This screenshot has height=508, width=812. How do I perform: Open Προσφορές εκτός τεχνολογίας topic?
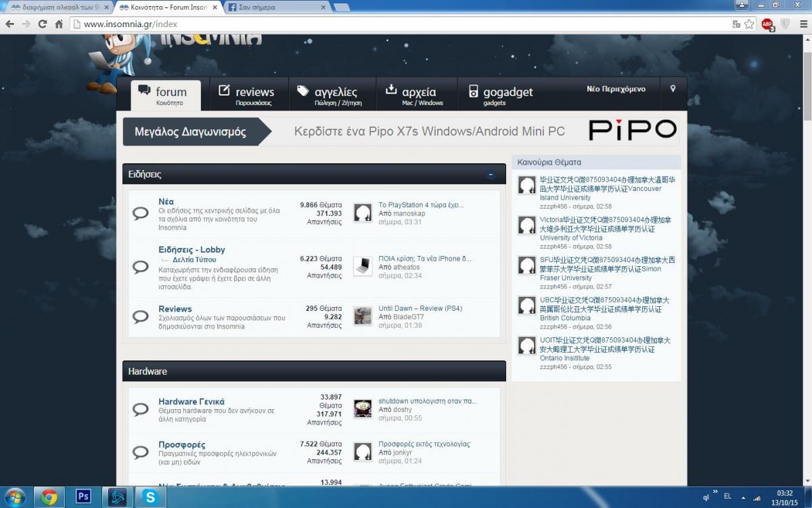click(424, 444)
